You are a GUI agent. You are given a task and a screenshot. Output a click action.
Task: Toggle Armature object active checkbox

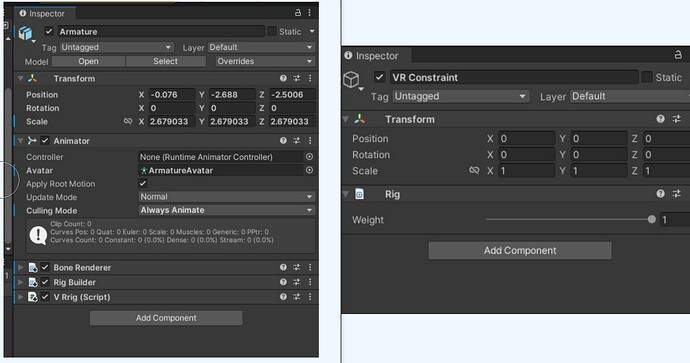pyautogui.click(x=49, y=31)
